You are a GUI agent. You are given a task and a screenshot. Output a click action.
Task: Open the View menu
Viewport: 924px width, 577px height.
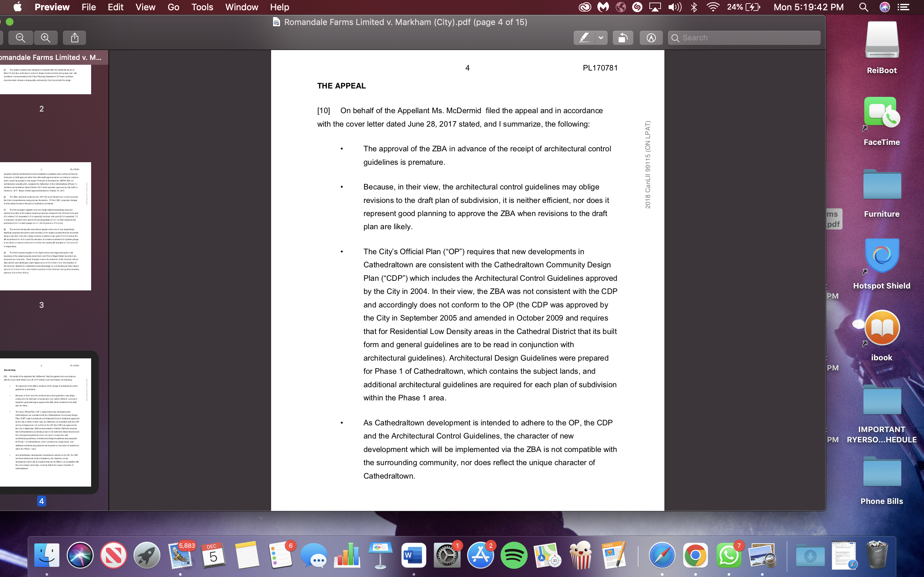tap(145, 7)
